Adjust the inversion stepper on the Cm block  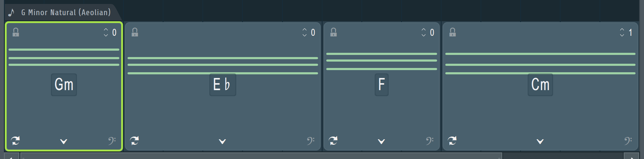tap(622, 32)
